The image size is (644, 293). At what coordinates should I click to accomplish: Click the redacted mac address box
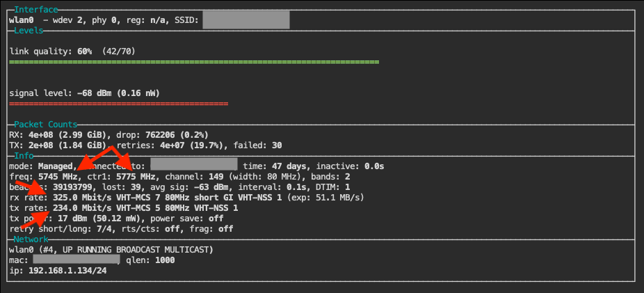coord(76,260)
